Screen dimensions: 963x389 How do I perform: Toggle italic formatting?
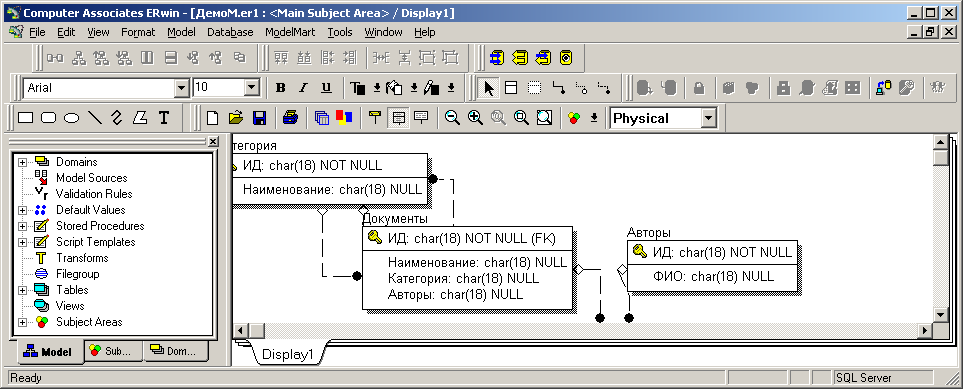point(303,88)
